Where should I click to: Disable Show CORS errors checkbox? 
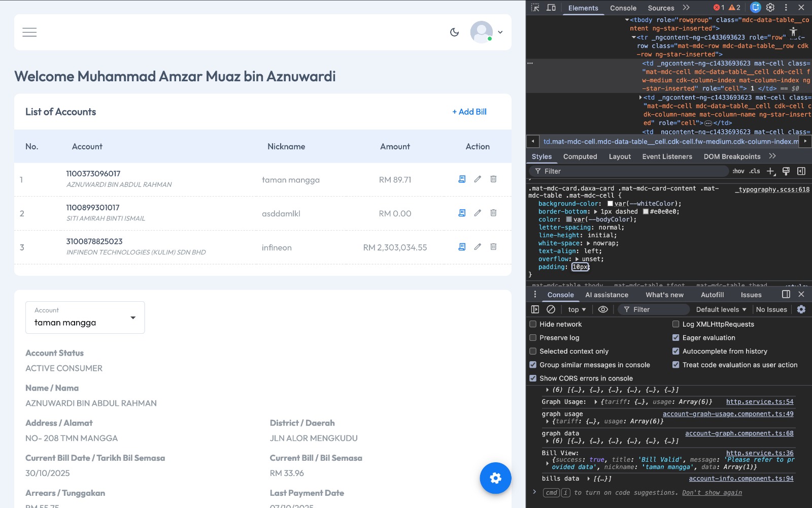click(x=533, y=378)
